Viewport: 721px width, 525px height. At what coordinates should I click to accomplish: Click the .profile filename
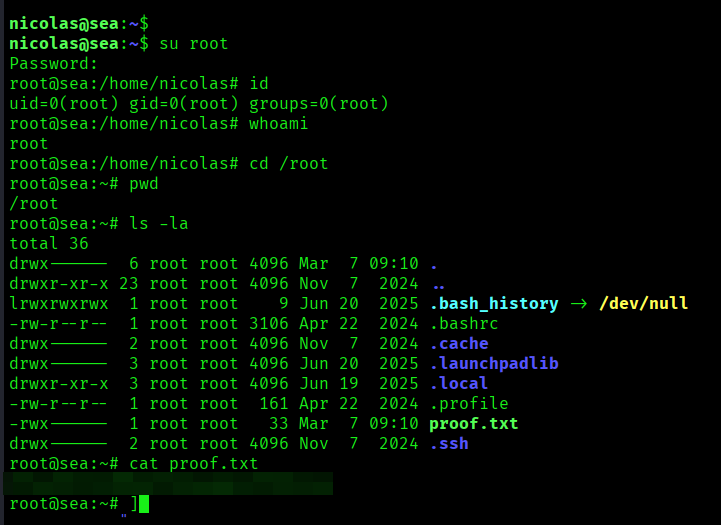click(468, 403)
